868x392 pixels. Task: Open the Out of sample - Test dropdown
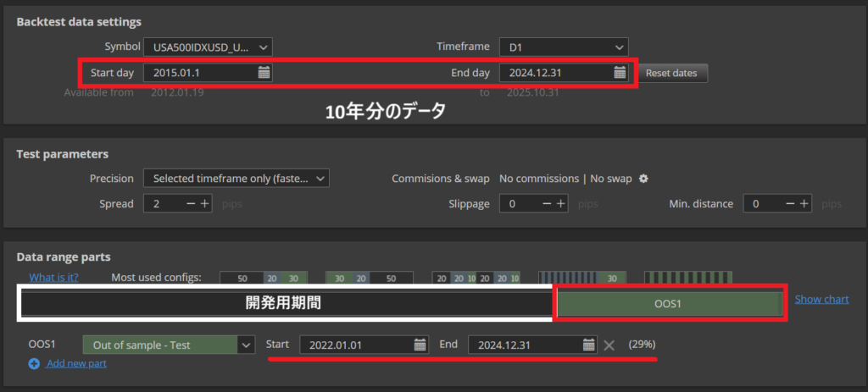[246, 345]
